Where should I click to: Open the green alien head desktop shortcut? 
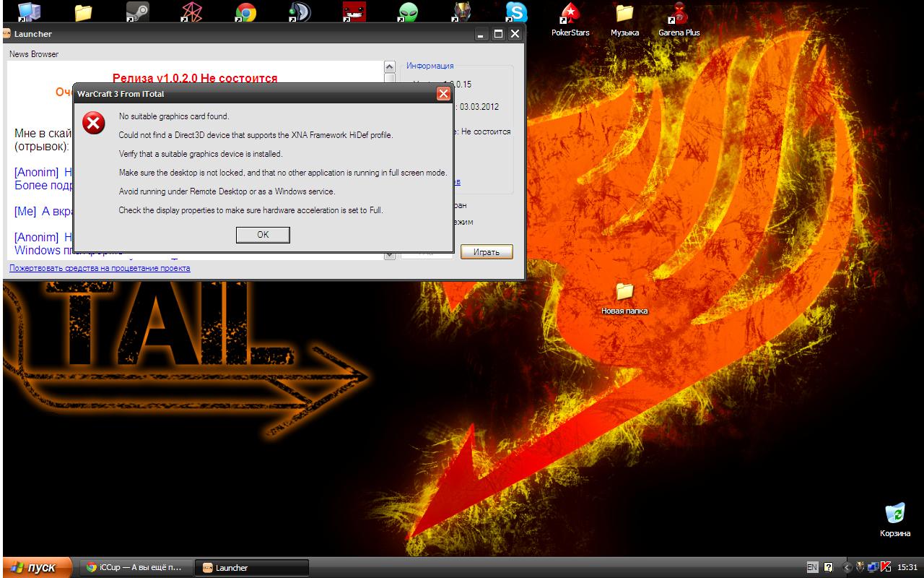click(408, 12)
